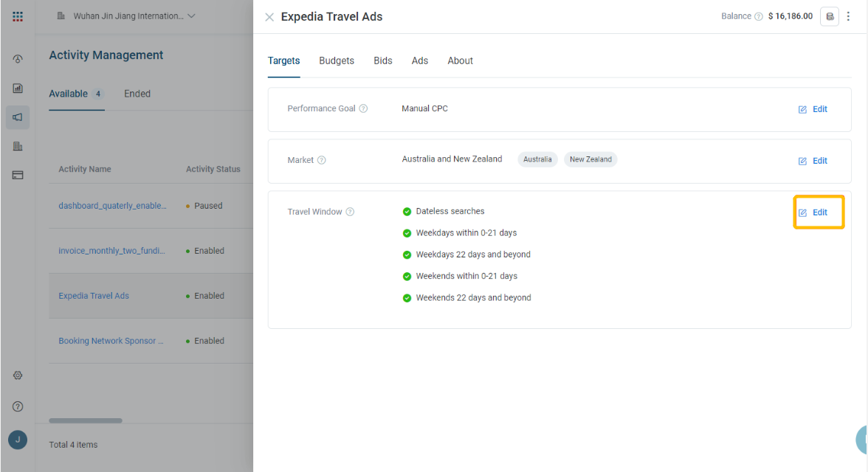868x472 pixels.
Task: Click the Weekends 22 days and beyond check
Action: point(407,298)
